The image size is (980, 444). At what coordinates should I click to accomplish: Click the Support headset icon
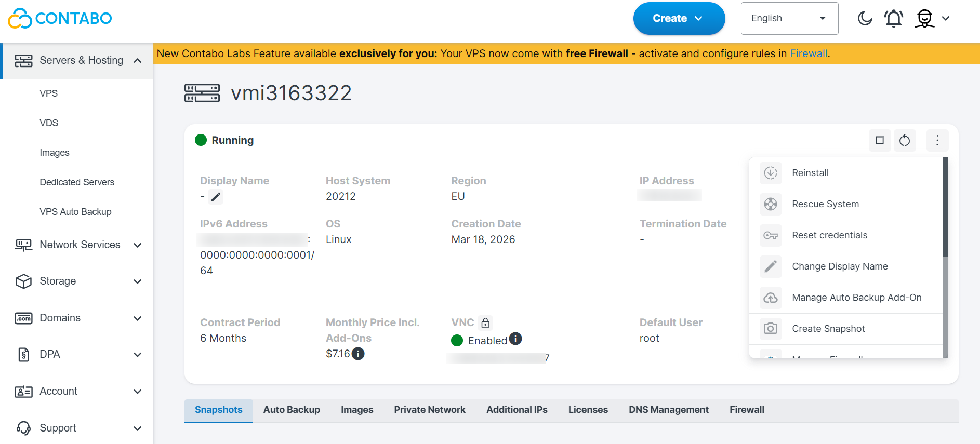23,428
